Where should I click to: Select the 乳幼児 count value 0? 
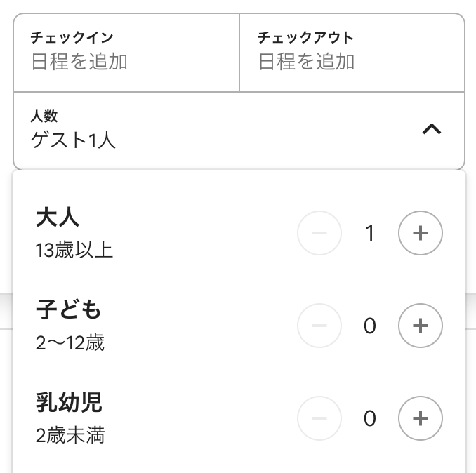[370, 418]
